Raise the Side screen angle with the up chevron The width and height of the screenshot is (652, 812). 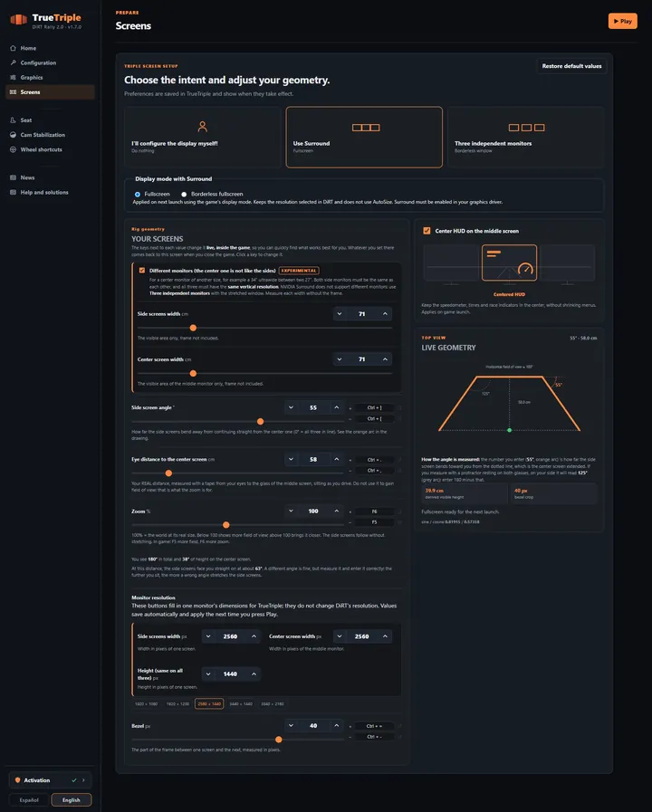pos(337,407)
